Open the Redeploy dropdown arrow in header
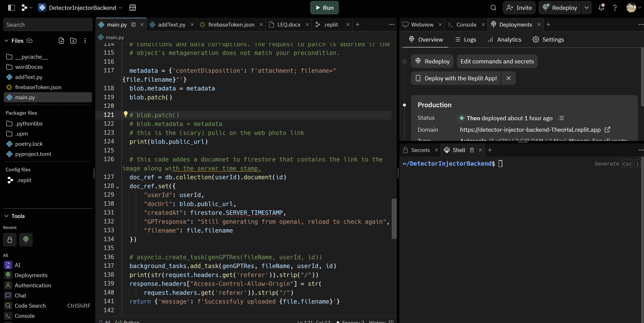The height and width of the screenshot is (323, 644). tap(586, 8)
